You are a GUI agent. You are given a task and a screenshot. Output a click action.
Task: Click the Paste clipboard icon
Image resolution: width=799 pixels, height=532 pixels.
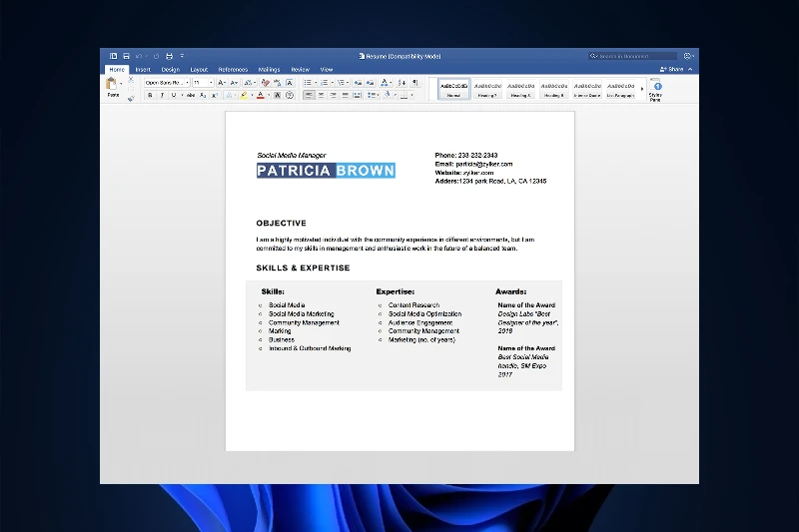[x=111, y=83]
